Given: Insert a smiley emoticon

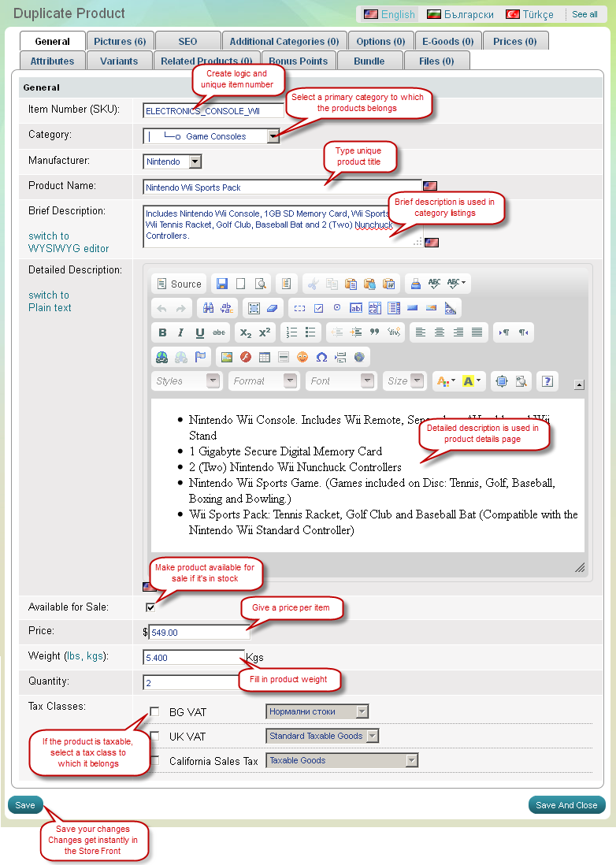Looking at the screenshot, I should coord(302,357).
